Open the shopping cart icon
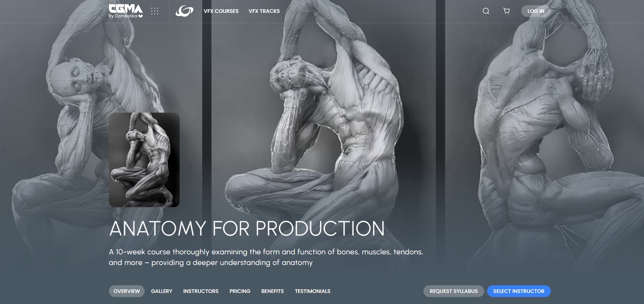This screenshot has height=304, width=644. (507, 11)
